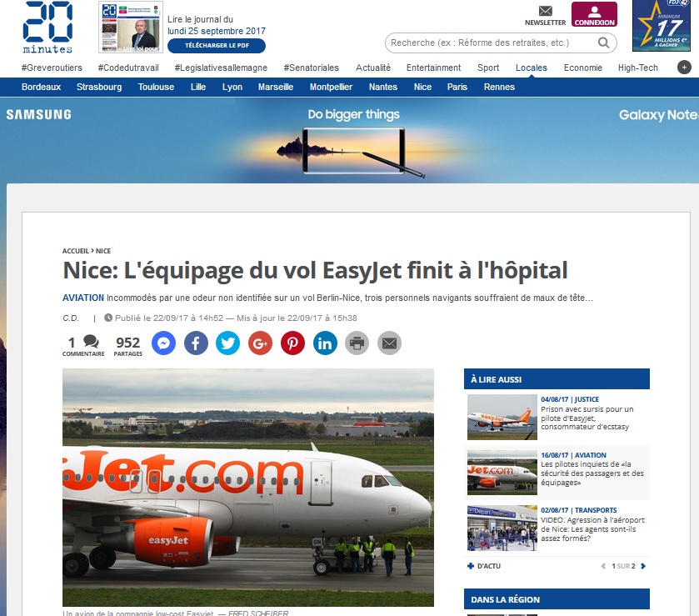The width and height of the screenshot is (699, 616).
Task: Share on Google Plus
Action: [x=260, y=343]
